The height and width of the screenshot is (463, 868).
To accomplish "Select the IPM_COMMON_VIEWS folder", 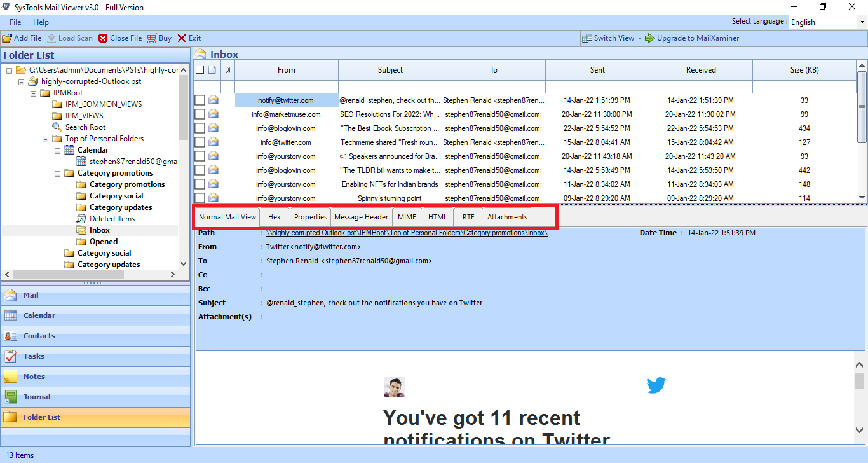I will [104, 104].
